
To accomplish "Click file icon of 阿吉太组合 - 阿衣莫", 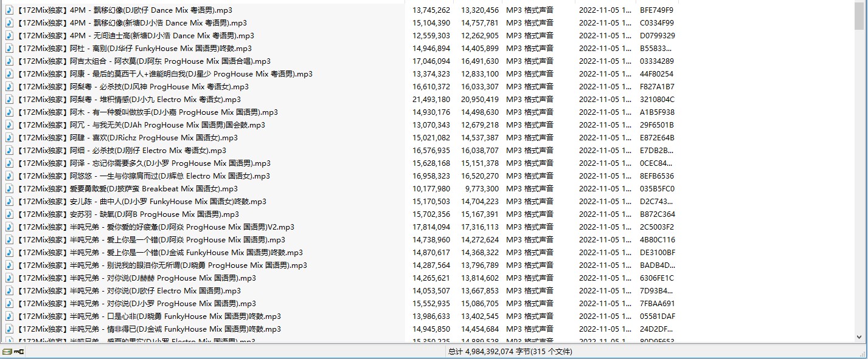I will pyautogui.click(x=9, y=61).
